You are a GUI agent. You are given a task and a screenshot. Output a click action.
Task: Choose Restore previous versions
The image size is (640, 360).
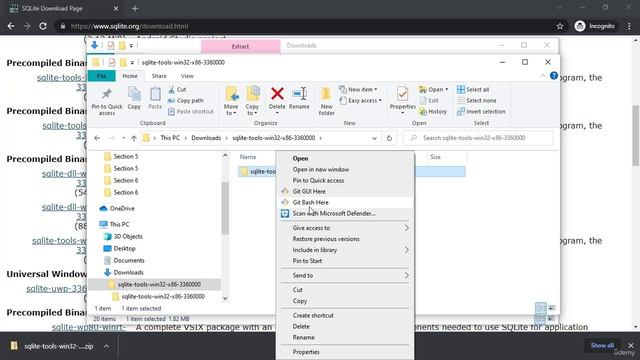point(346,239)
